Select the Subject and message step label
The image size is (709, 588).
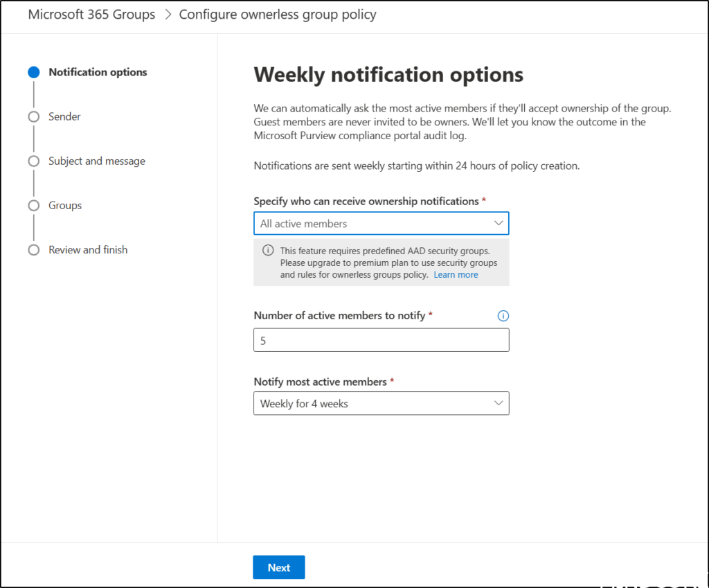click(97, 161)
